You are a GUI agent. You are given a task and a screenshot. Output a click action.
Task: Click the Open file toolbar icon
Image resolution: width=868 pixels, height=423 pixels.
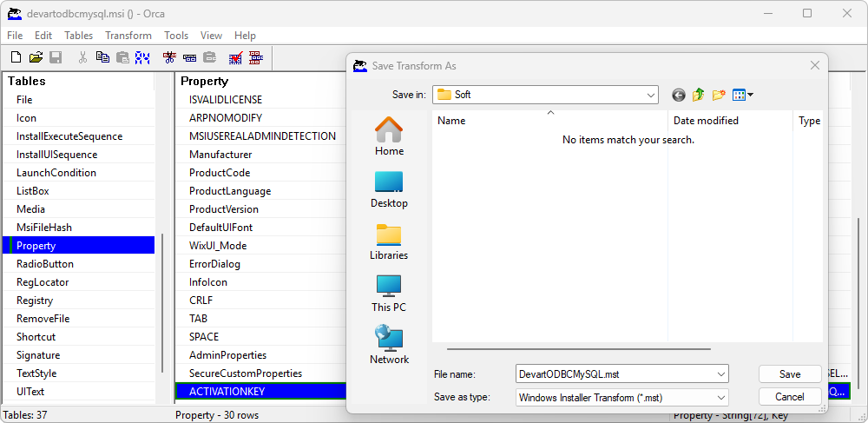(36, 57)
